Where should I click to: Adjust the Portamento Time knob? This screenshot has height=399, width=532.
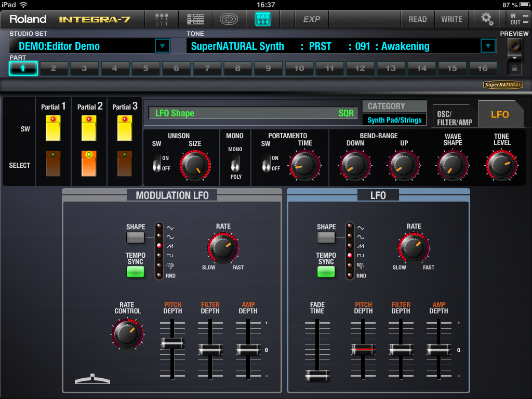click(304, 165)
